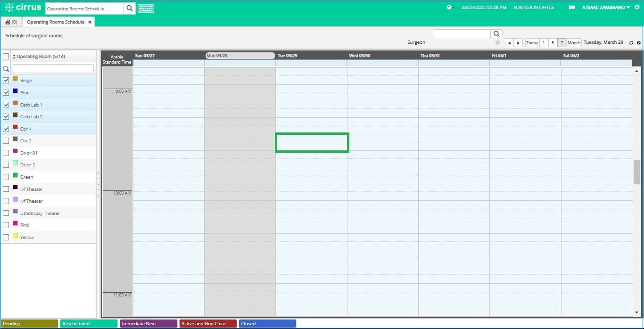Focus the Surgeon input field

click(462, 33)
